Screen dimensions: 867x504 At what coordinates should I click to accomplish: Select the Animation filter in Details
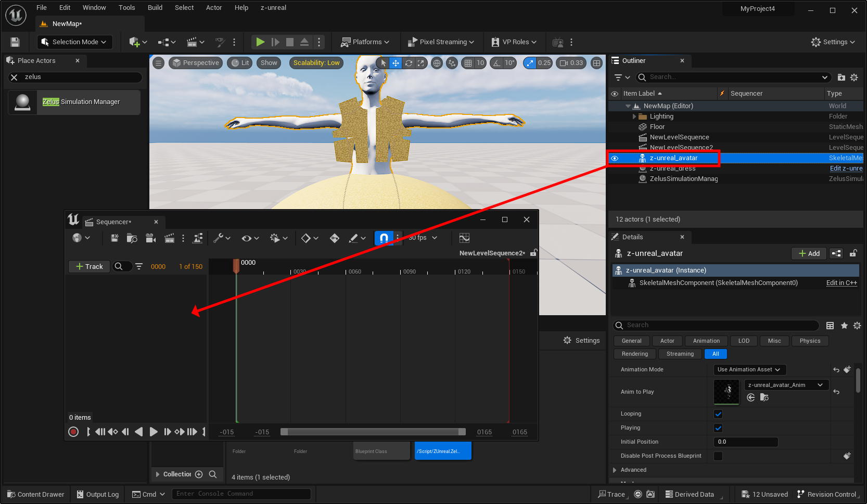pyautogui.click(x=706, y=341)
